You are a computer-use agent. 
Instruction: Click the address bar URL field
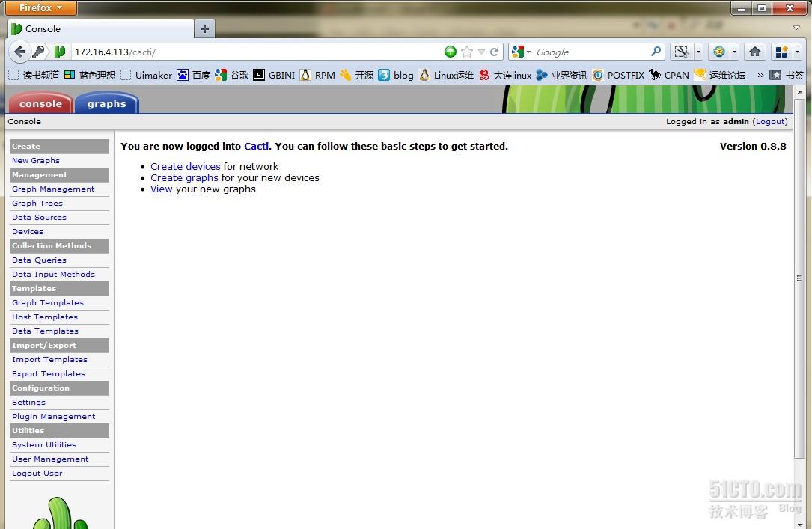point(257,52)
